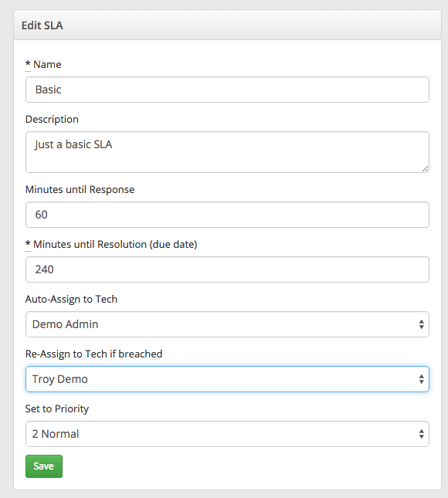
Task: Click the Set to Priority label
Action: click(x=57, y=408)
